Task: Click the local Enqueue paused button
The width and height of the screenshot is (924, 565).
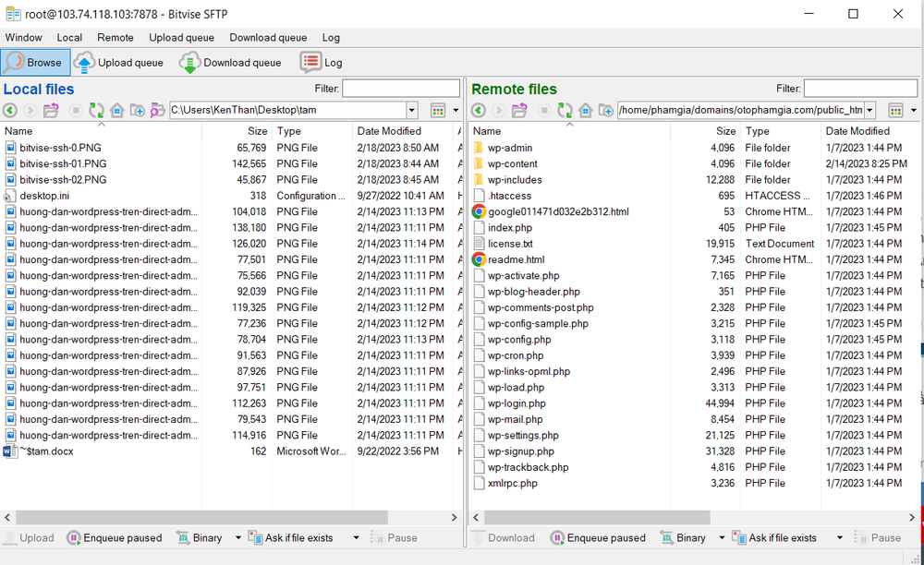Action: click(114, 537)
